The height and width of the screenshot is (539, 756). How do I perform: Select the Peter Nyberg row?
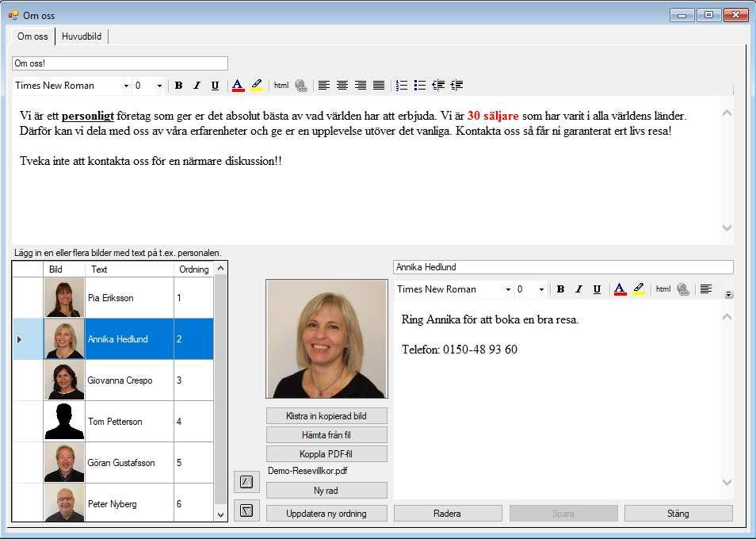[x=113, y=503]
